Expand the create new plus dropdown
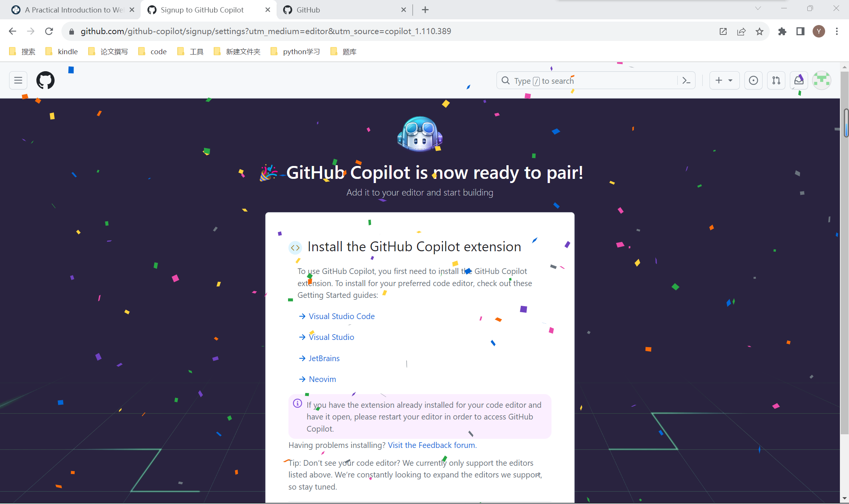Screen dimensions: 849x504 (x=724, y=80)
